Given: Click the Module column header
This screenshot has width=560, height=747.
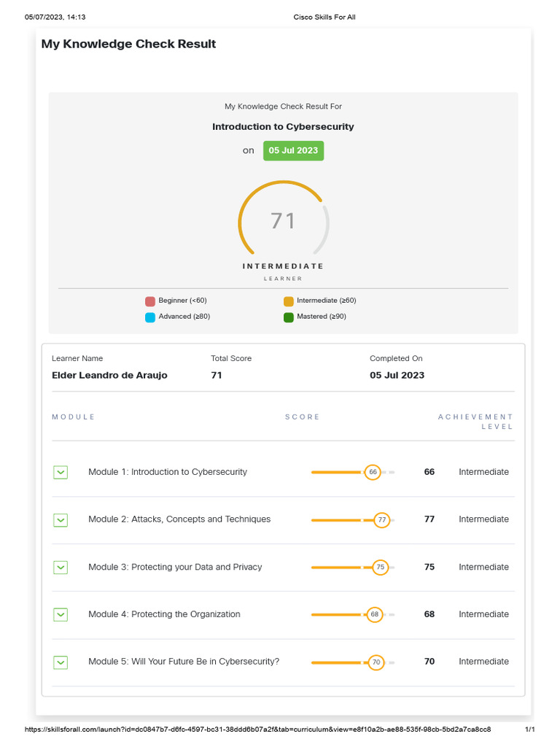Looking at the screenshot, I should click(74, 417).
